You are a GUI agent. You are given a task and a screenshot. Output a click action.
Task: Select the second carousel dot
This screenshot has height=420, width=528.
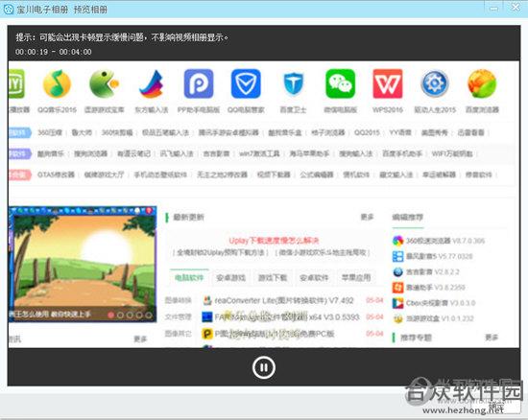[120, 315]
